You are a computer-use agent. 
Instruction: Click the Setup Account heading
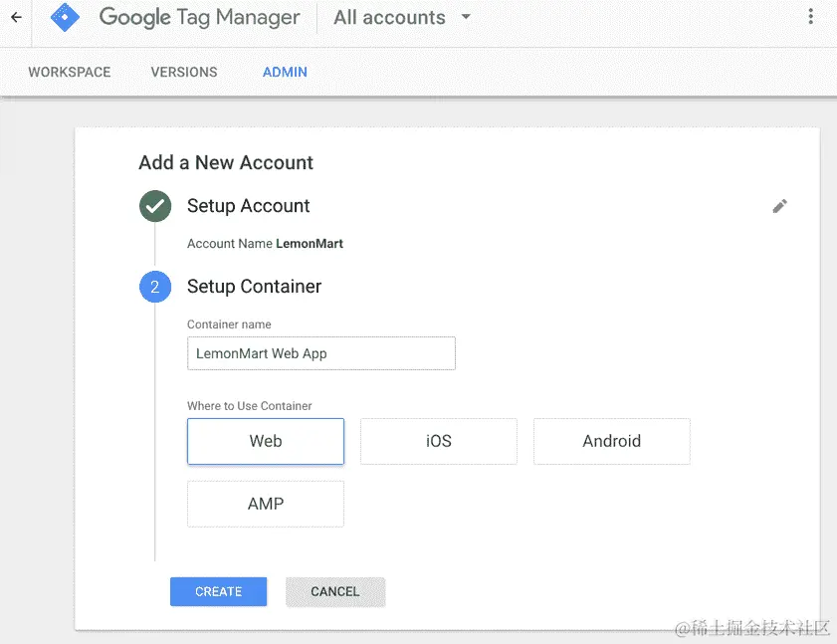248,206
